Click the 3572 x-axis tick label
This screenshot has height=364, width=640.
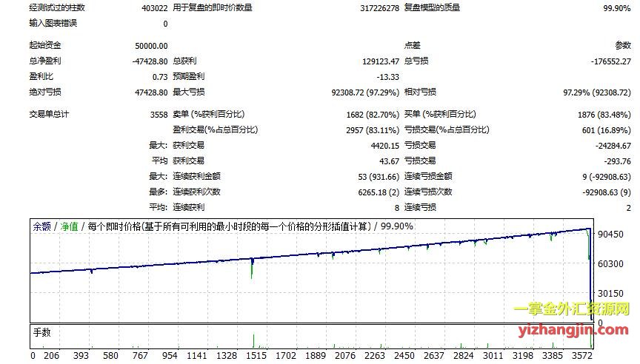(x=591, y=356)
